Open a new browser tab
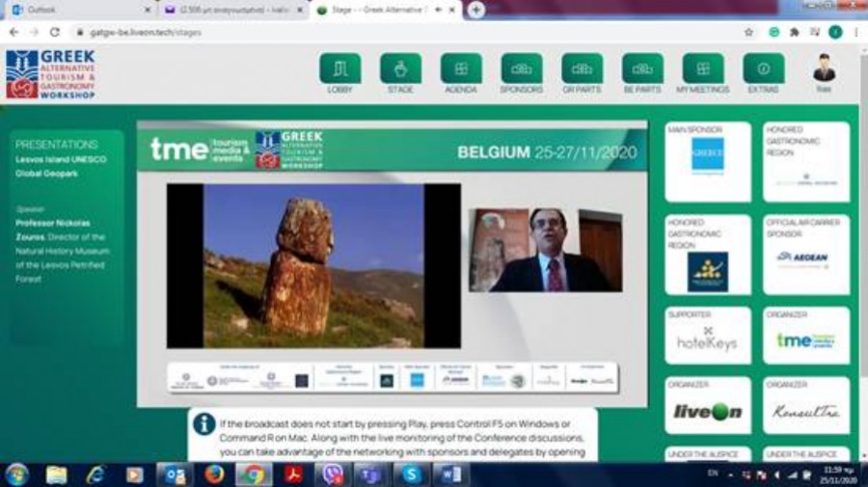The image size is (868, 487). click(x=475, y=10)
